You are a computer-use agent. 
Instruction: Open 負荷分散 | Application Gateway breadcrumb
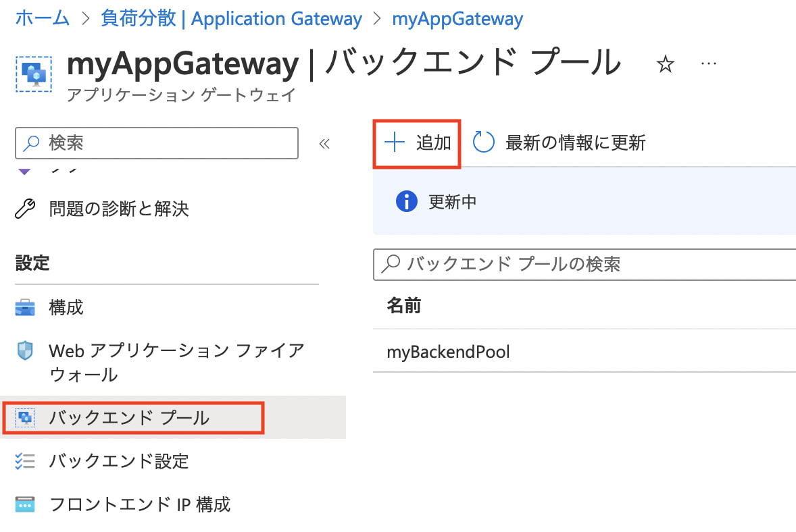[232, 19]
